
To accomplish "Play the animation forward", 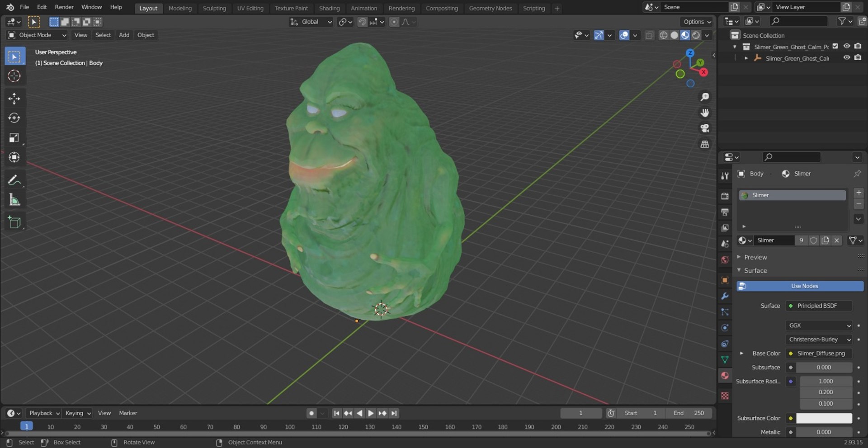I will [x=371, y=413].
